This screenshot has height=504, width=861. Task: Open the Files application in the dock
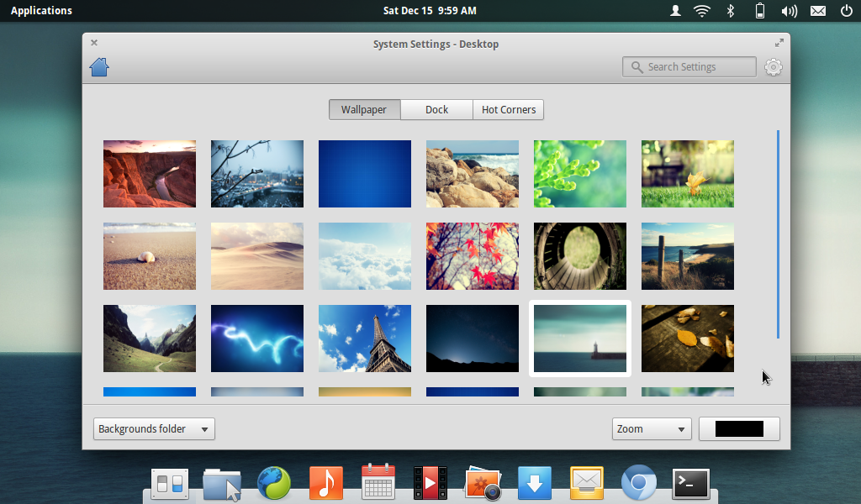pyautogui.click(x=221, y=483)
